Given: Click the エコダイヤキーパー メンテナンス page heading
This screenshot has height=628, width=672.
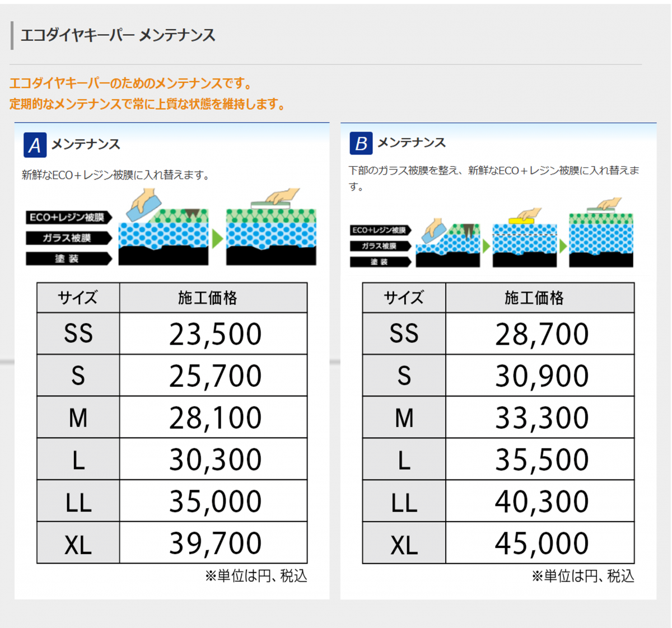Looking at the screenshot, I should [x=118, y=36].
